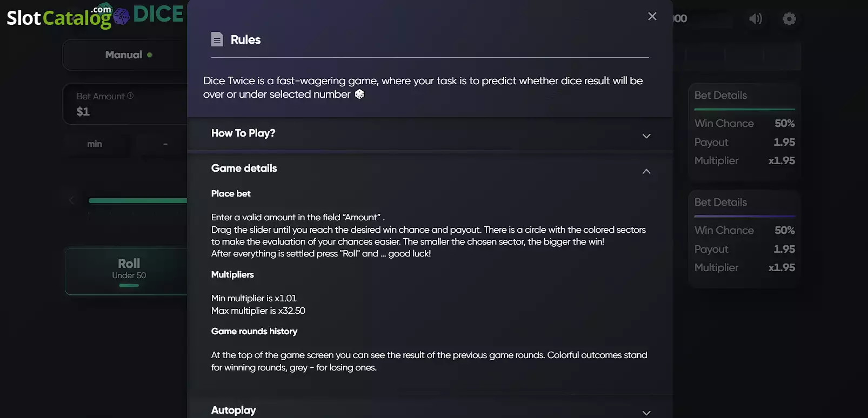Click the Rules document icon
Image resolution: width=868 pixels, height=418 pixels.
tap(217, 39)
